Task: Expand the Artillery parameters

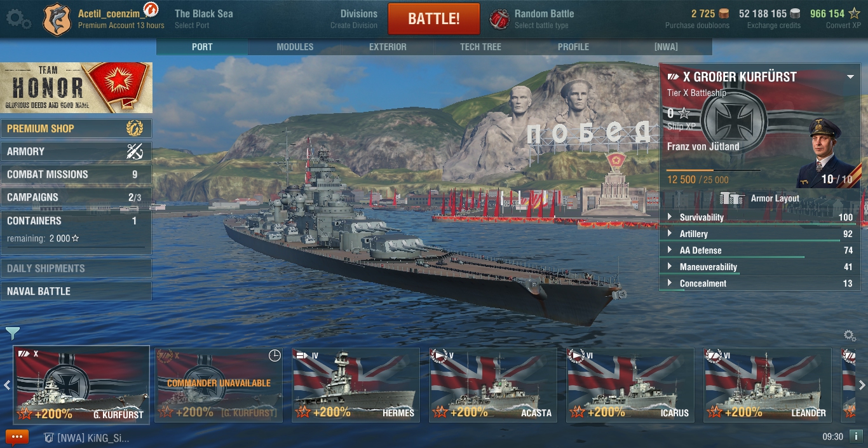Action: click(760, 234)
